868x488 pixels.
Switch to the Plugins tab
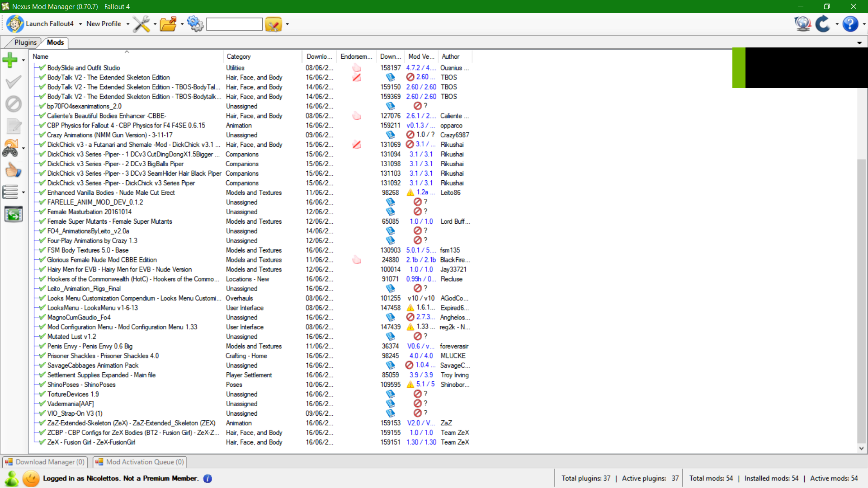25,42
